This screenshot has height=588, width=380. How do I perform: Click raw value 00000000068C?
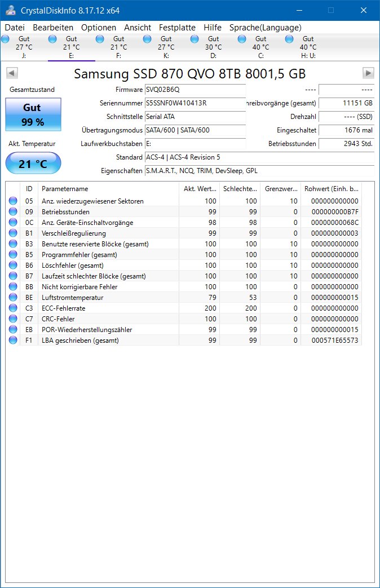[x=334, y=222]
